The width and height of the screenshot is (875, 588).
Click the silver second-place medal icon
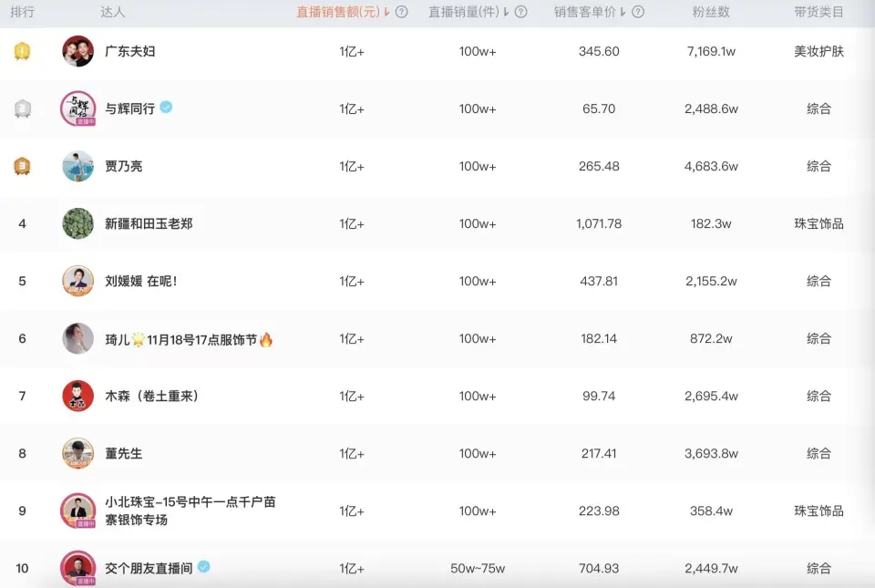[23, 108]
